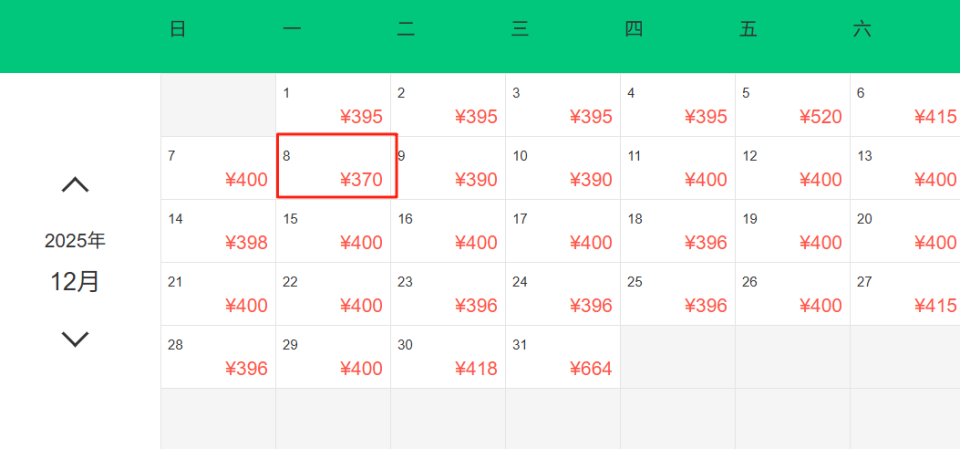Choose December 21 priced ¥400
The image size is (960, 449).
pyautogui.click(x=218, y=294)
